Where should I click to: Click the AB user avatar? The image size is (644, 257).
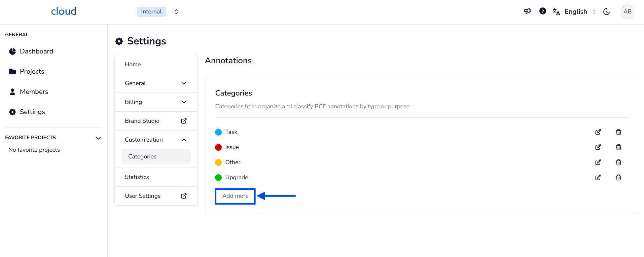(627, 12)
